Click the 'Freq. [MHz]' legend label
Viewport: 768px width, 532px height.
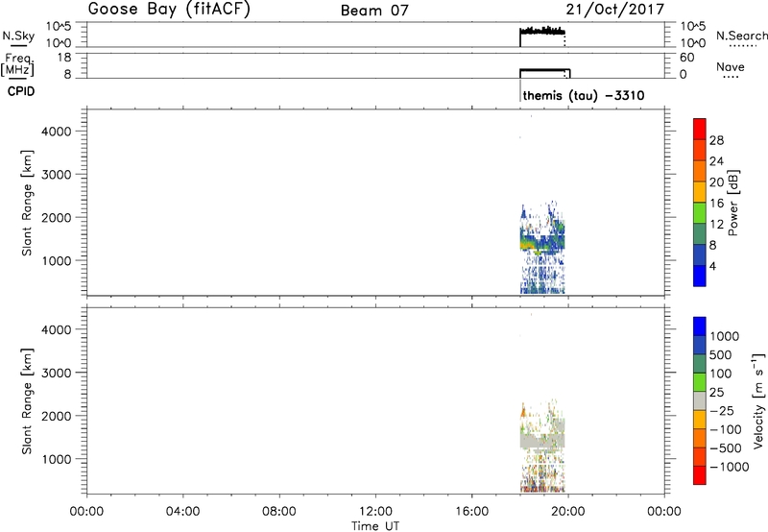coord(17,64)
